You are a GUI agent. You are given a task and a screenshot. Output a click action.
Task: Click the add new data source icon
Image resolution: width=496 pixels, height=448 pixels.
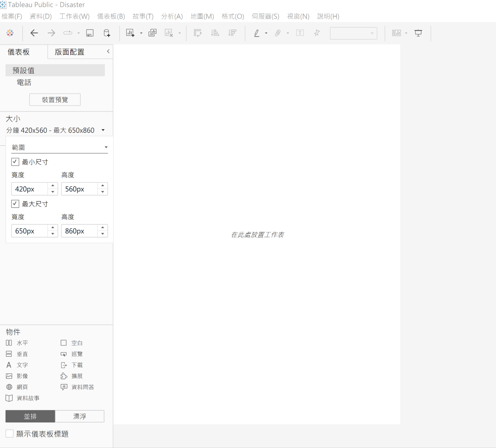[107, 33]
